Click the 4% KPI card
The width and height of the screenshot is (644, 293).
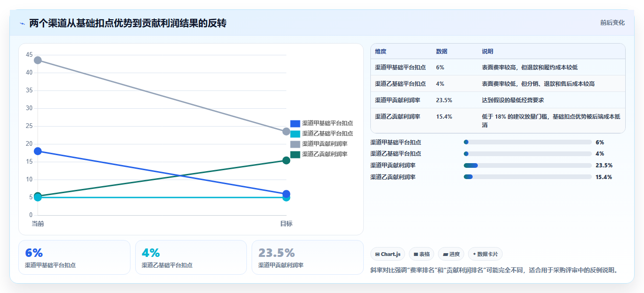[191, 257]
